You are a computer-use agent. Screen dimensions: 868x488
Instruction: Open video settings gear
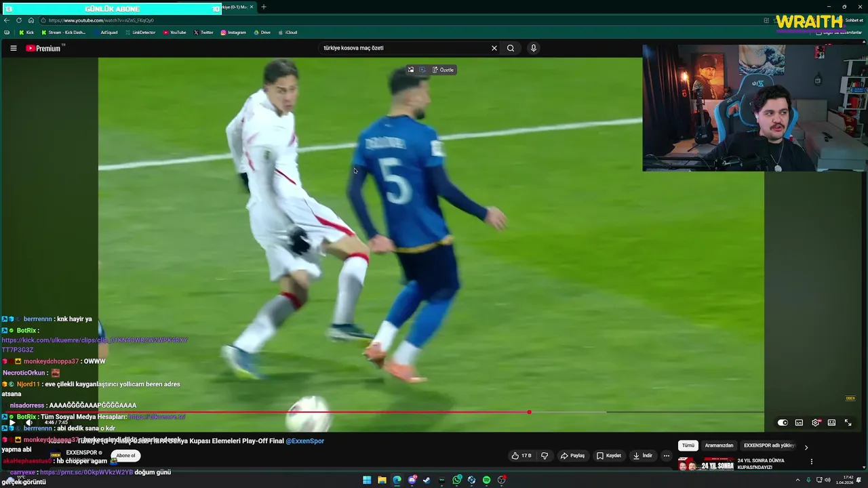[816, 422]
